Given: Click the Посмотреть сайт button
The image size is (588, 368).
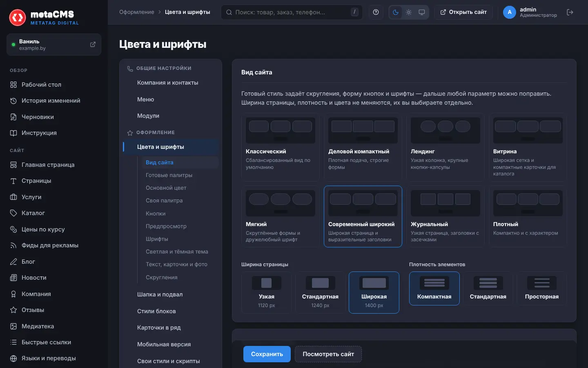Looking at the screenshot, I should click(x=328, y=354).
